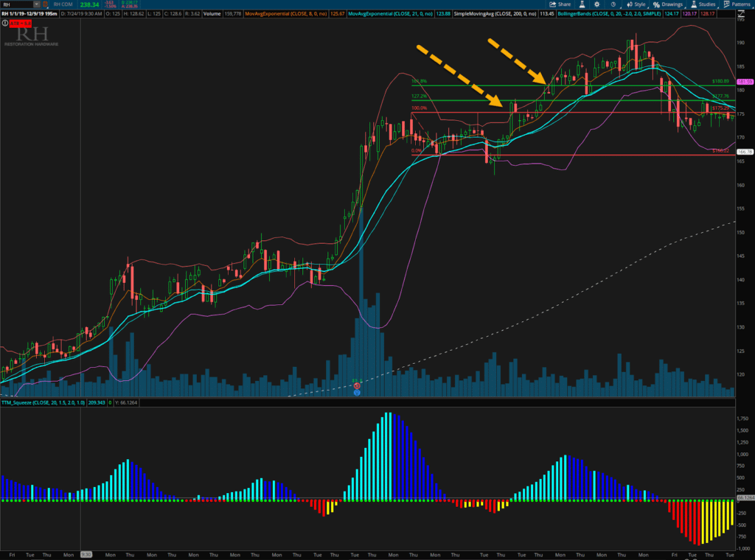755x560 pixels.
Task: Click the pink current-price bubble on axis
Action: pos(745,82)
